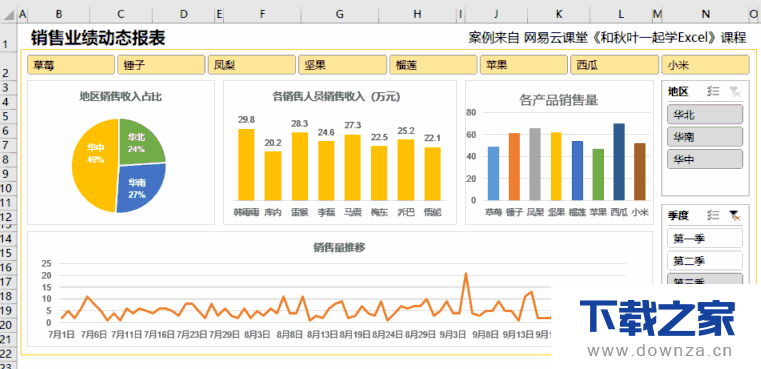
Task: Choose 第二季 in the 季度 slicer
Action: tap(705, 261)
